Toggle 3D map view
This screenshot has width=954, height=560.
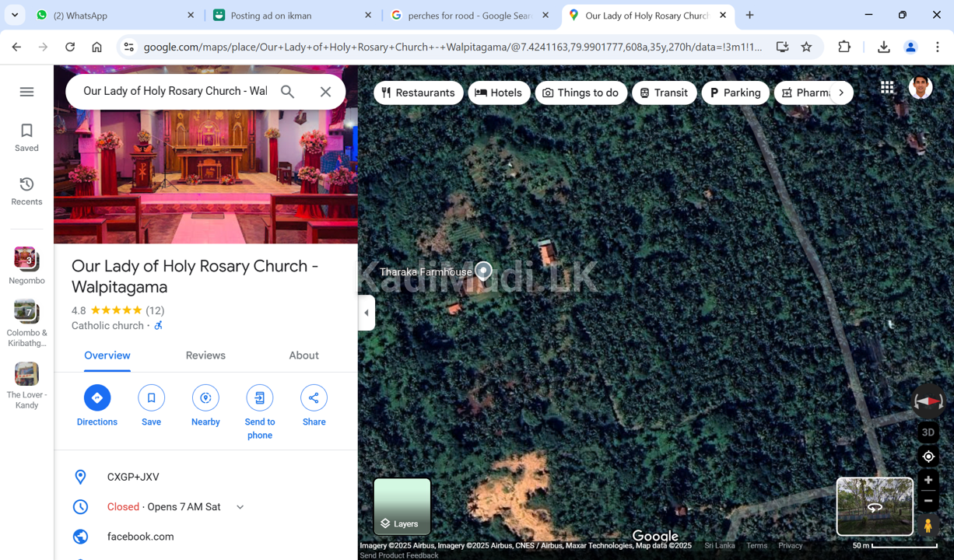[x=928, y=432]
